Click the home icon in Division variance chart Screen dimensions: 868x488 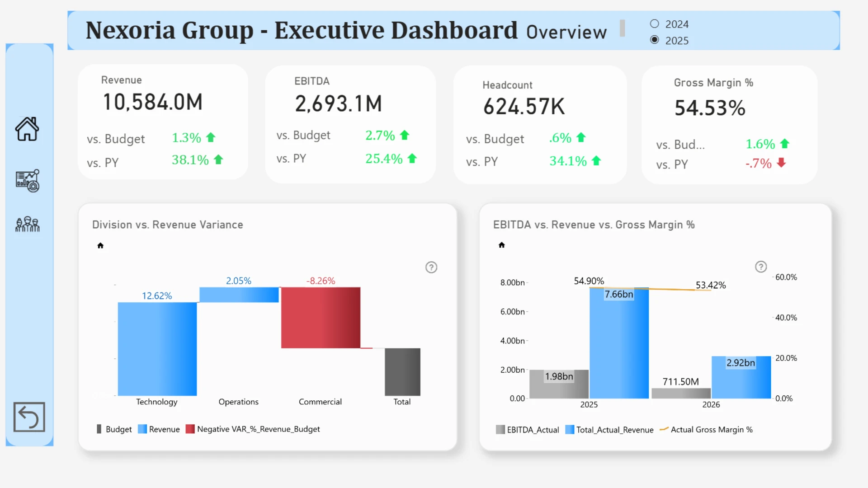pos(100,245)
